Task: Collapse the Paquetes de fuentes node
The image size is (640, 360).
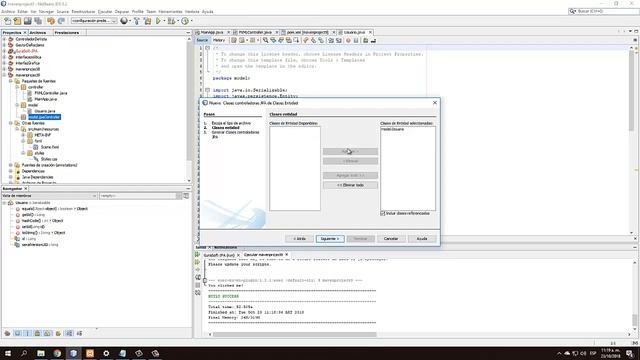Action: 11,81
